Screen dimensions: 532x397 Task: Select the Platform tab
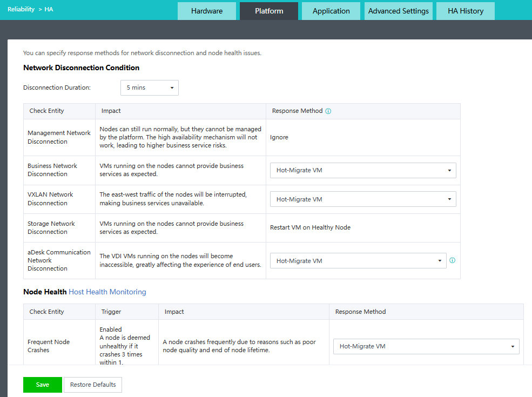pyautogui.click(x=269, y=11)
